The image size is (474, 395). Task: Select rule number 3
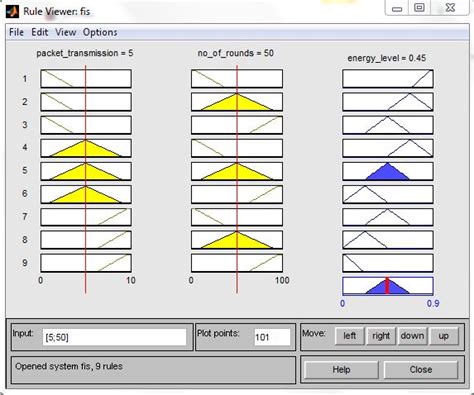coord(25,125)
